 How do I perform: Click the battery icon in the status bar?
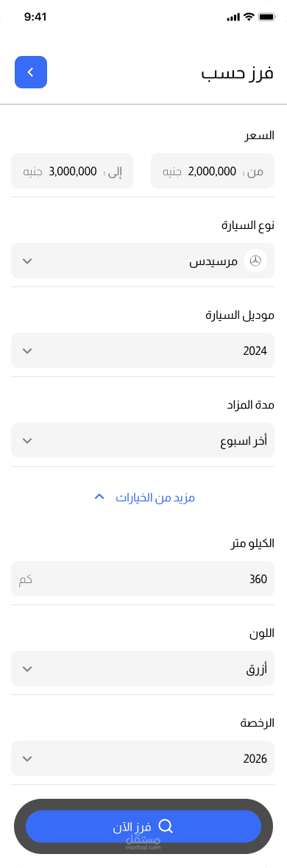pyautogui.click(x=266, y=17)
